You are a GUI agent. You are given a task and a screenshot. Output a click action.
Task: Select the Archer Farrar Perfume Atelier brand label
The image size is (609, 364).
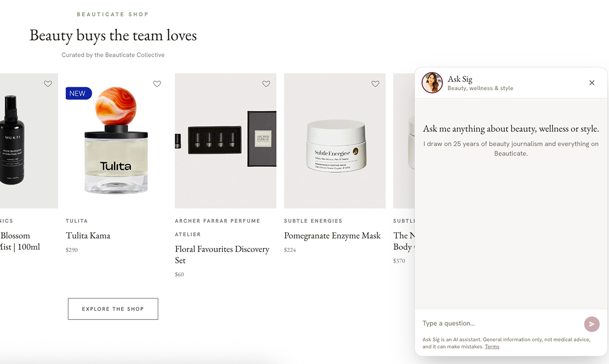tap(218, 228)
